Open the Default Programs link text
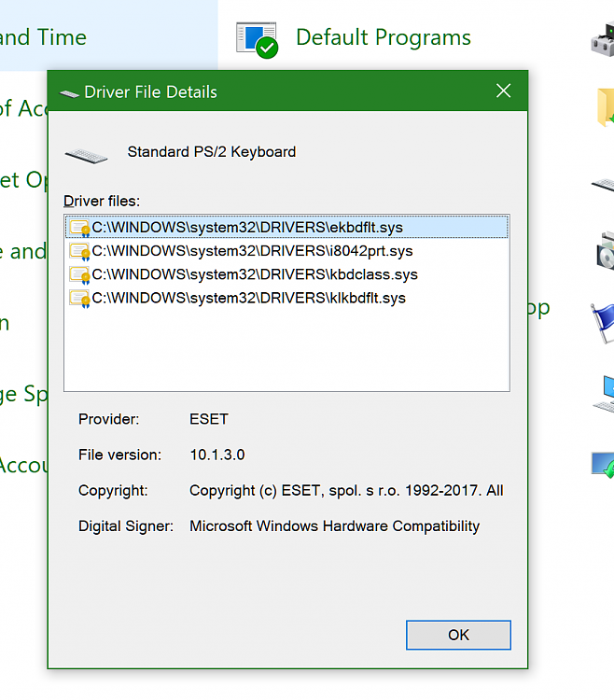Viewport: 614px width, 700px height. (x=383, y=38)
